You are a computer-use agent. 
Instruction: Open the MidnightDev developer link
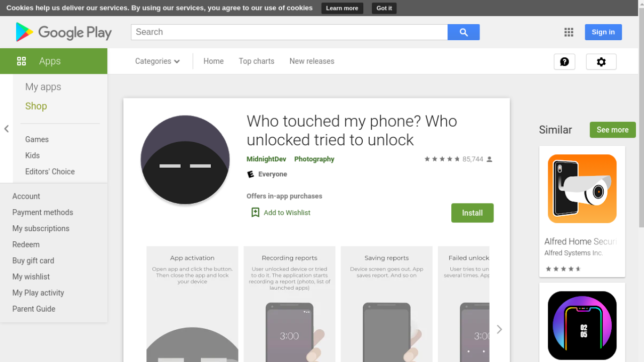266,159
